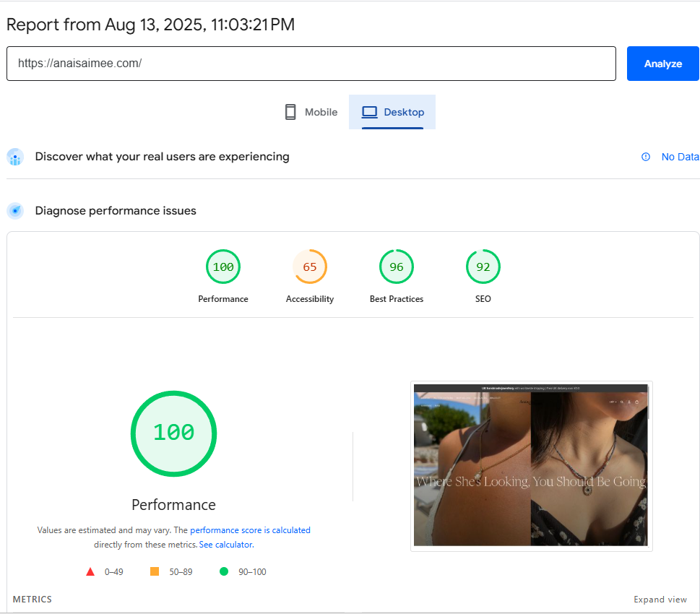The image size is (700, 614).
Task: Open the 'performance score is calculated' link
Action: click(x=250, y=530)
